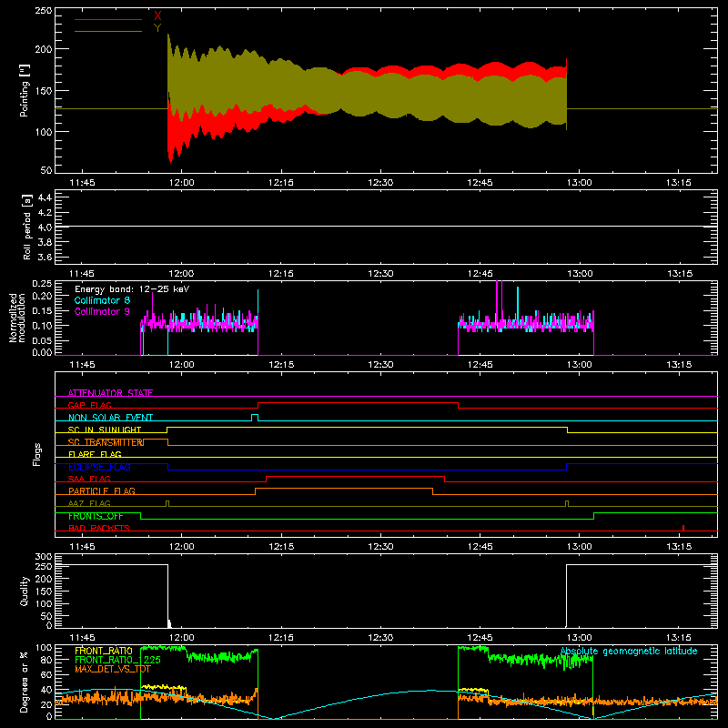Viewport: 728px width, 728px height.
Task: Click the SC_IN_SUNLIGHT flag label
Action: point(105,430)
